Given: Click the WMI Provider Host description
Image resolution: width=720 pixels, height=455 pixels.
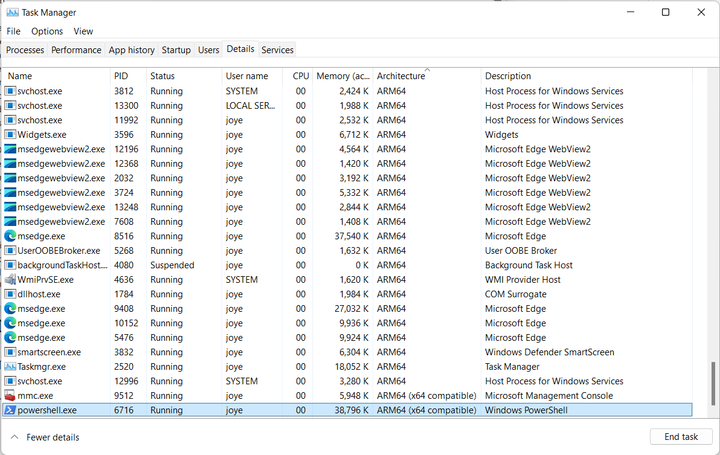Looking at the screenshot, I should coord(523,280).
